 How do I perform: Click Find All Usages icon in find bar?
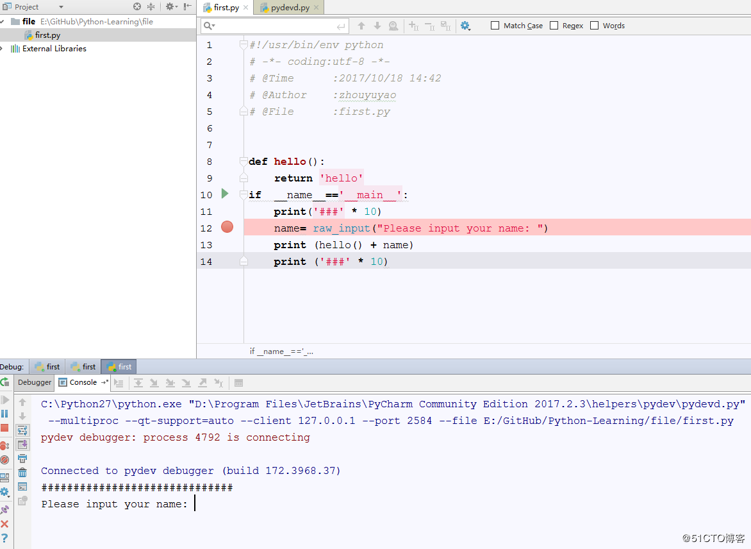point(393,26)
